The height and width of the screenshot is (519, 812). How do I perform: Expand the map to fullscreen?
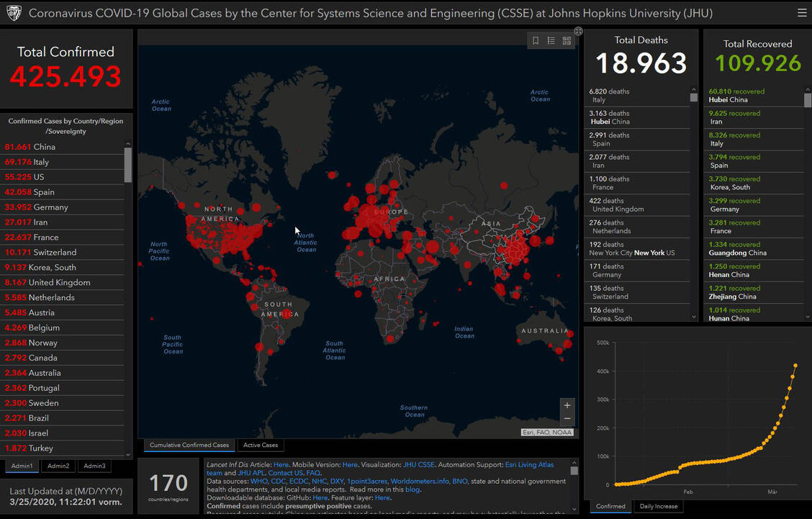click(579, 31)
